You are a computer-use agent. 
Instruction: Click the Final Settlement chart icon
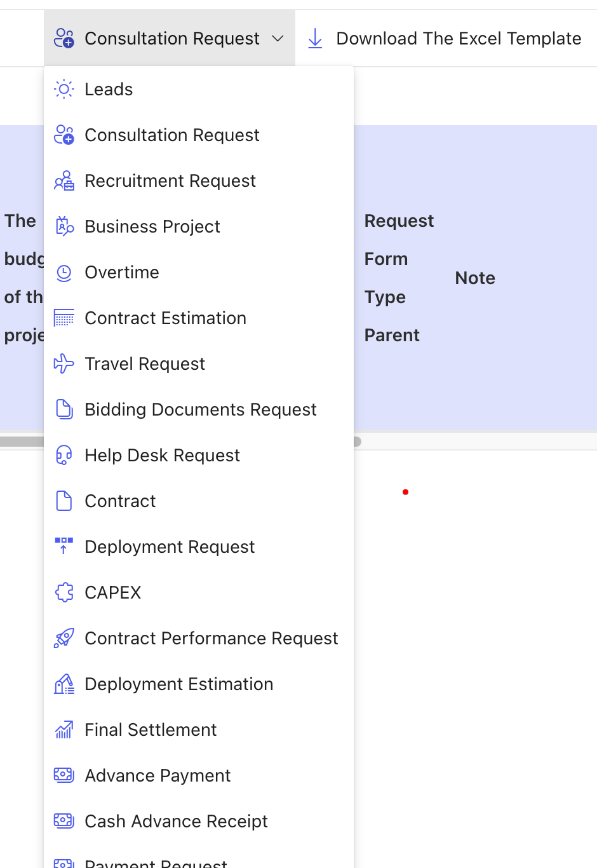pos(64,730)
